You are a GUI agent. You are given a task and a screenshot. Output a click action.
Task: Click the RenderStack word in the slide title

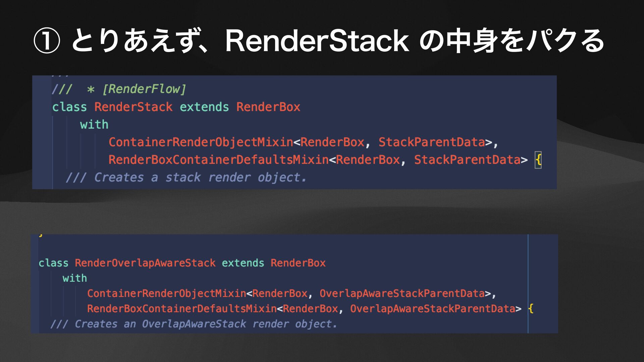(x=317, y=41)
